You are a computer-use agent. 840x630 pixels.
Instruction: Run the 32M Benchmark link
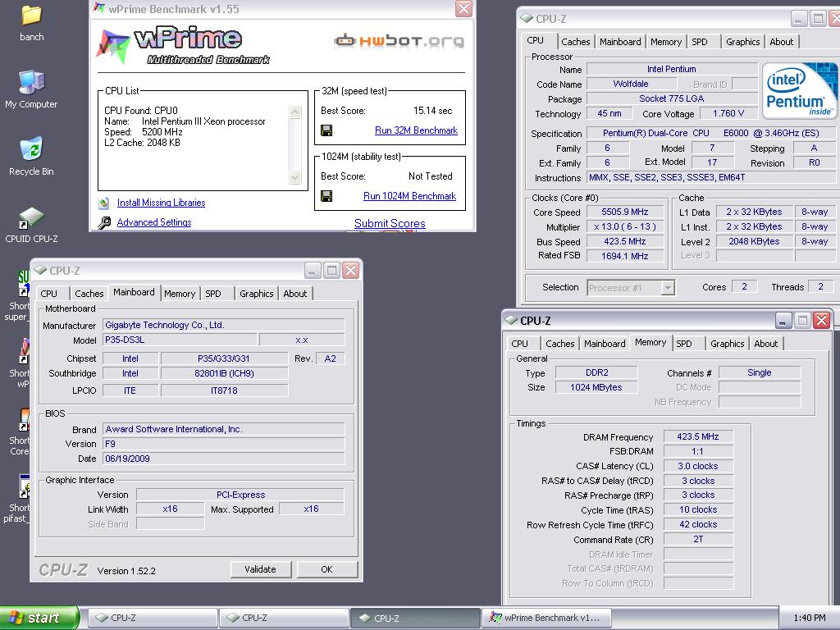416,130
